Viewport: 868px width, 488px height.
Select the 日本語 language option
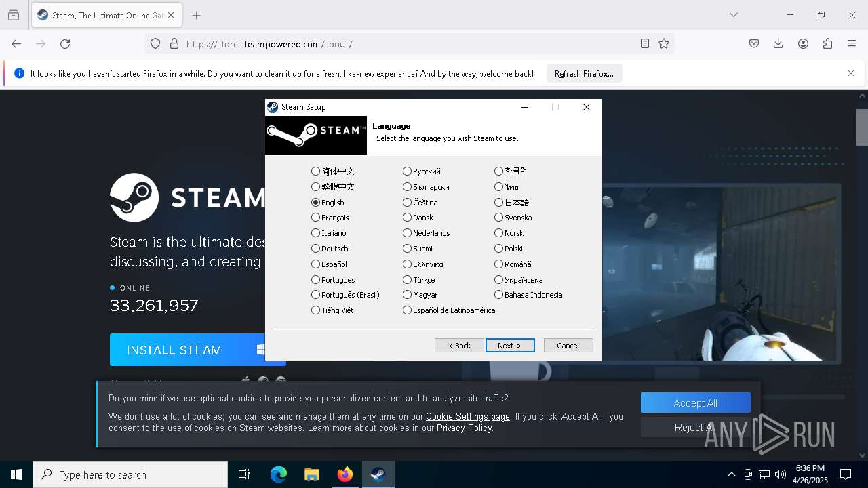(x=512, y=203)
